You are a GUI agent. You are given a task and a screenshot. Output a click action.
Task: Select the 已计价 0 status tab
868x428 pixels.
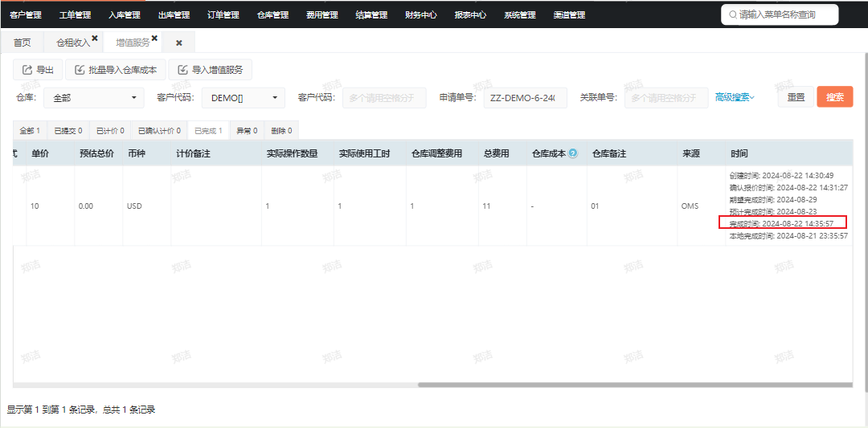(x=110, y=131)
